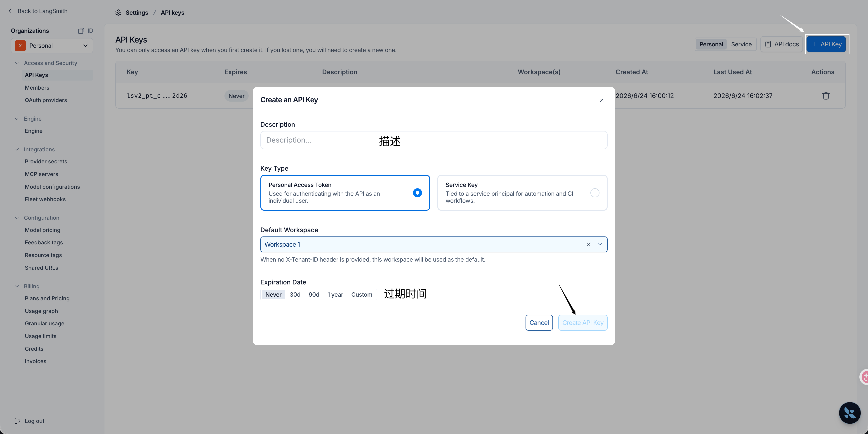The image size is (868, 434).
Task: Delete the lsv2_pt_c...2d26 key trash icon
Action: 826,96
